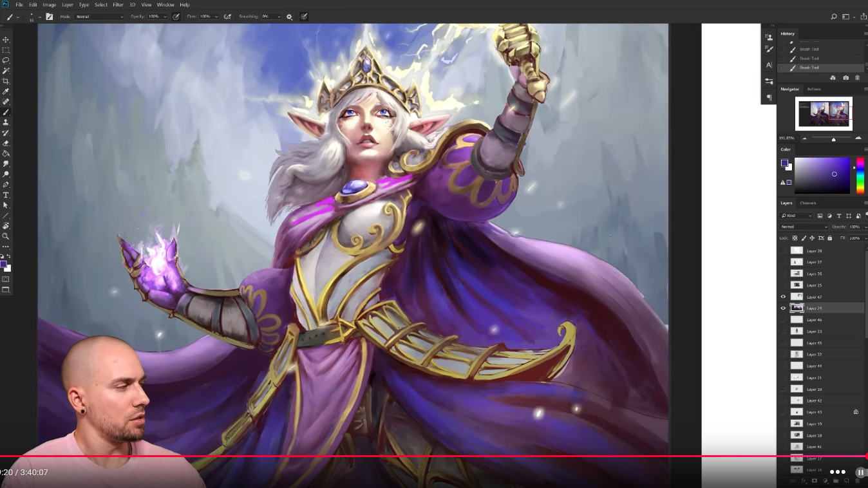Screen dimensions: 868x488
Task: Open brush Mode dropdown
Action: [x=99, y=17]
